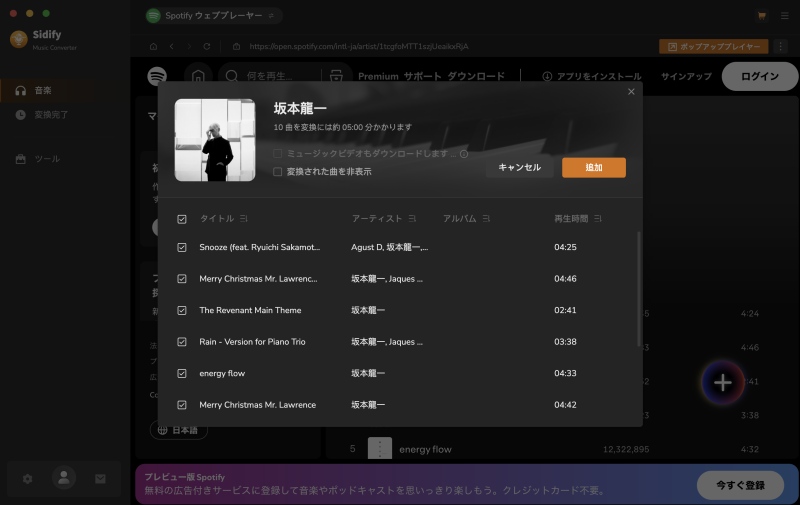Image resolution: width=800 pixels, height=505 pixels.
Task: Click the search magnifier icon
Action: pos(232,77)
